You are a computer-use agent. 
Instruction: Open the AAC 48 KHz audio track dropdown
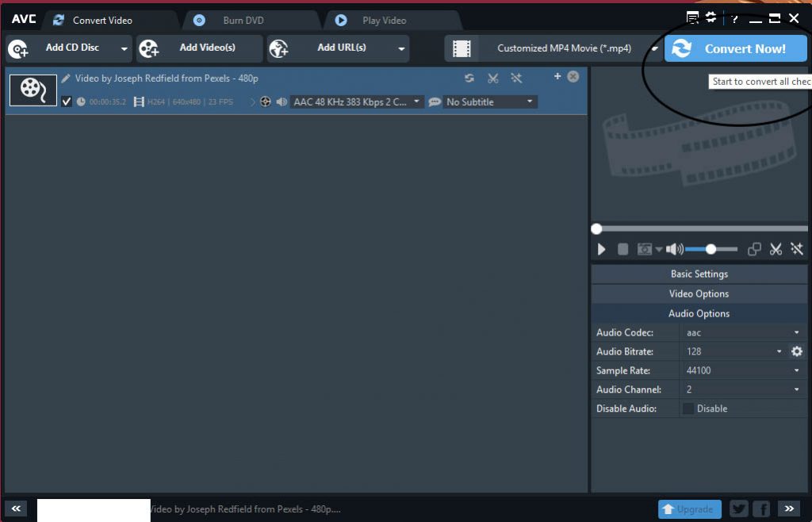(356, 102)
